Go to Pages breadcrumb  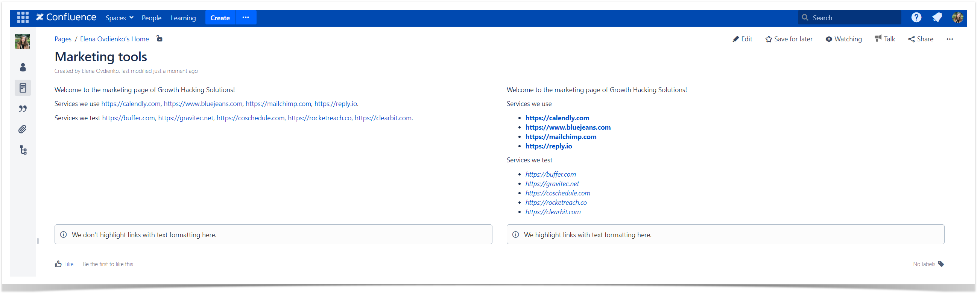(x=63, y=39)
